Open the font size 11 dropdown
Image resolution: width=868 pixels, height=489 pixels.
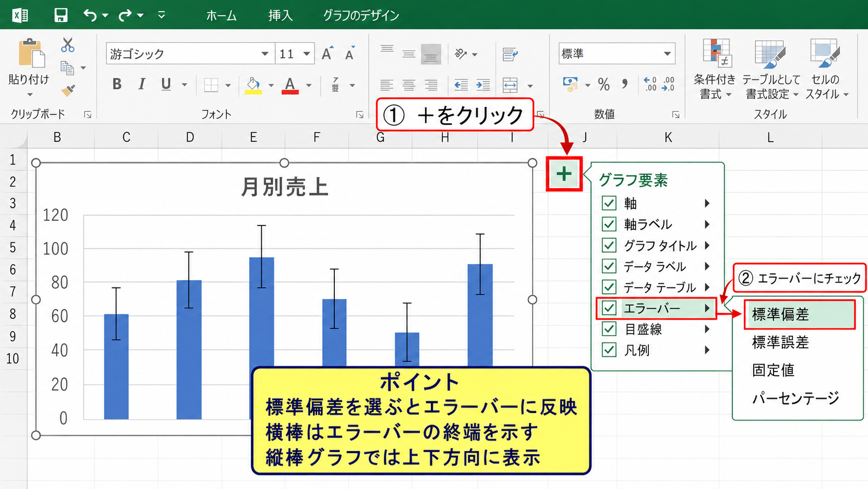pyautogui.click(x=307, y=54)
